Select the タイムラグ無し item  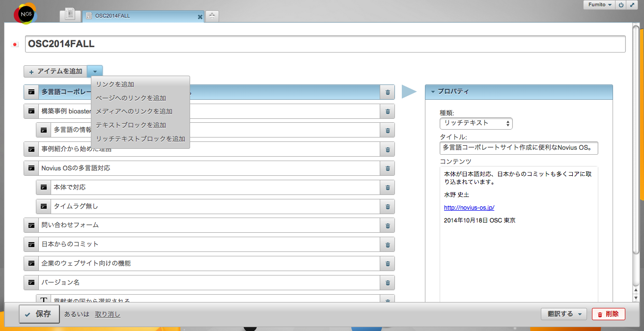(x=215, y=206)
